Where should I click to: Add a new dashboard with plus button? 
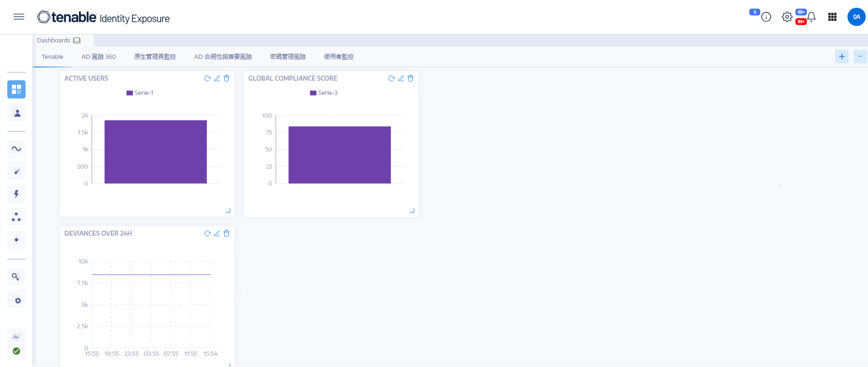pos(842,57)
